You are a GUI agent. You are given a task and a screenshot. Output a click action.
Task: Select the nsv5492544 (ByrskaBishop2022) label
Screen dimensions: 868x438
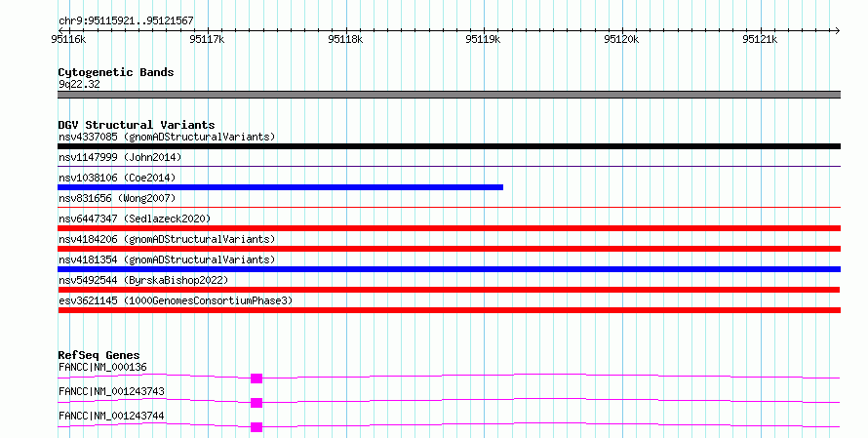pos(143,280)
